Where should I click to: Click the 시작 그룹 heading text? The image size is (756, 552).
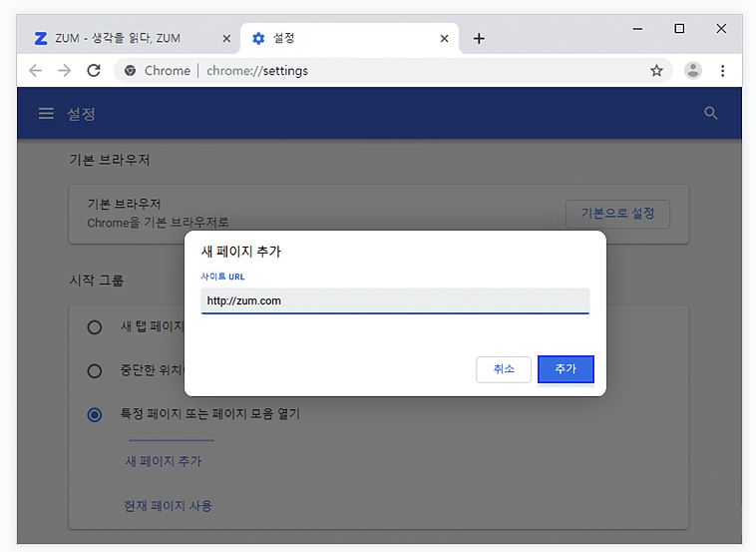click(97, 280)
